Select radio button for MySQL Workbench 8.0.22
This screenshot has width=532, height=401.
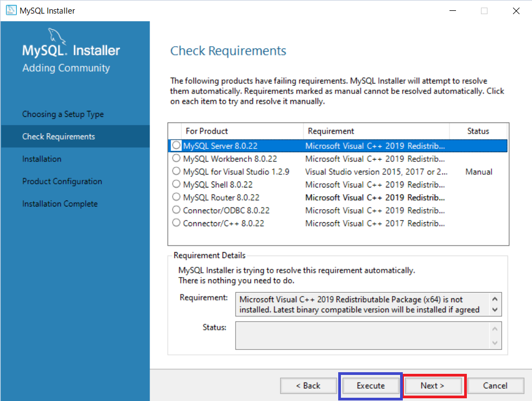(176, 158)
